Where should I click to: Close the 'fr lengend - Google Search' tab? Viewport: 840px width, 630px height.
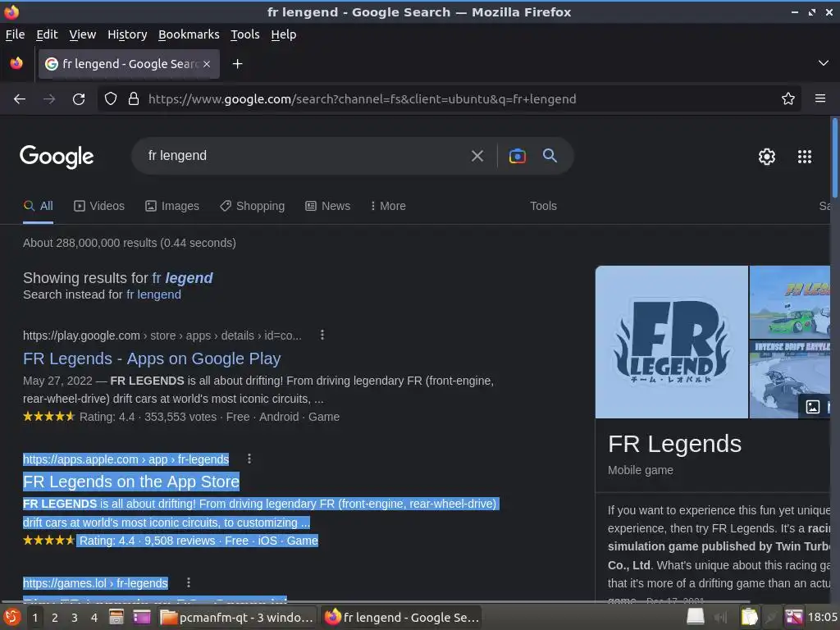[207, 64]
